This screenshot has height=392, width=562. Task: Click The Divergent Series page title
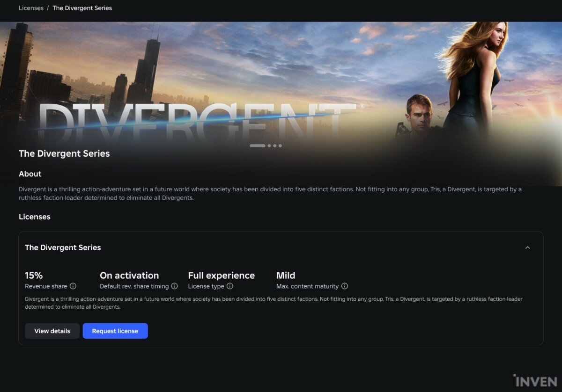64,153
